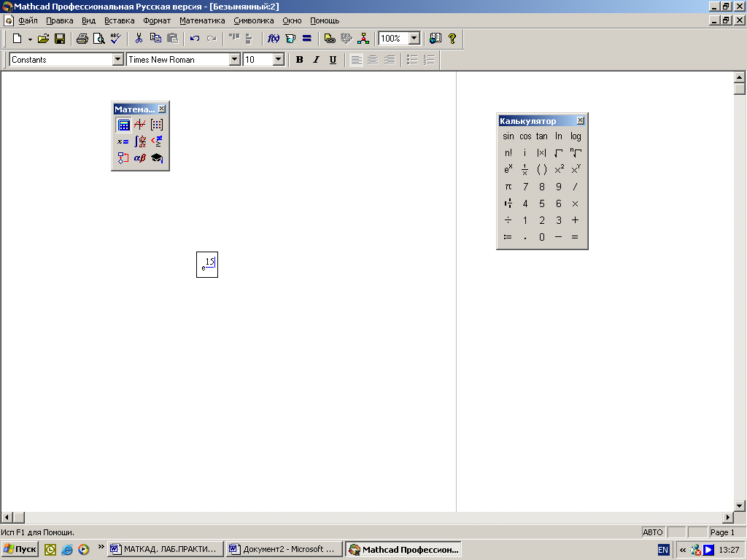This screenshot has height=560, width=747.
Task: Click digit 7 in Калькулятор palette
Action: click(x=525, y=187)
